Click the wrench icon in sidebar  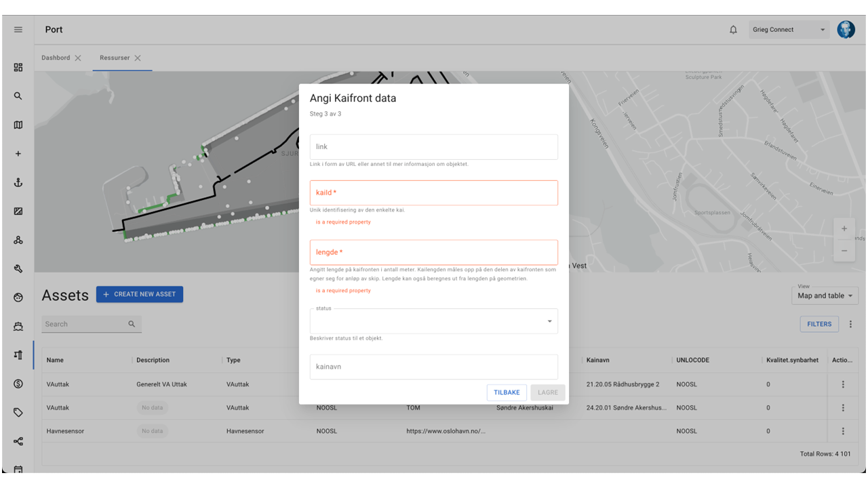tap(18, 268)
